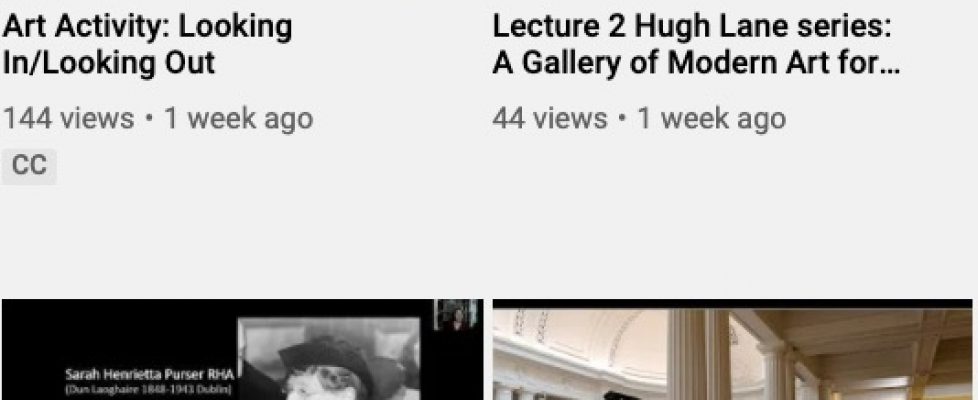This screenshot has height=400, width=978.
Task: Click the black top bar of gallery thumbnail
Action: (732, 304)
